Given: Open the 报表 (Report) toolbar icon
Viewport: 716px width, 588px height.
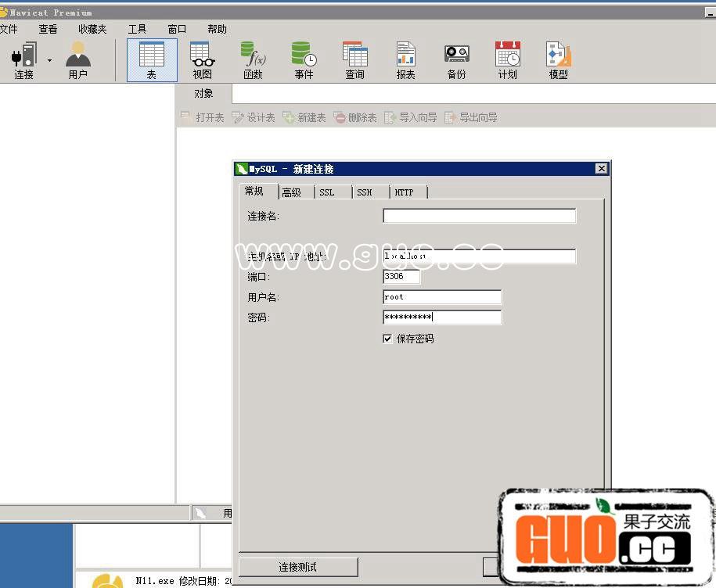Looking at the screenshot, I should click(x=405, y=59).
